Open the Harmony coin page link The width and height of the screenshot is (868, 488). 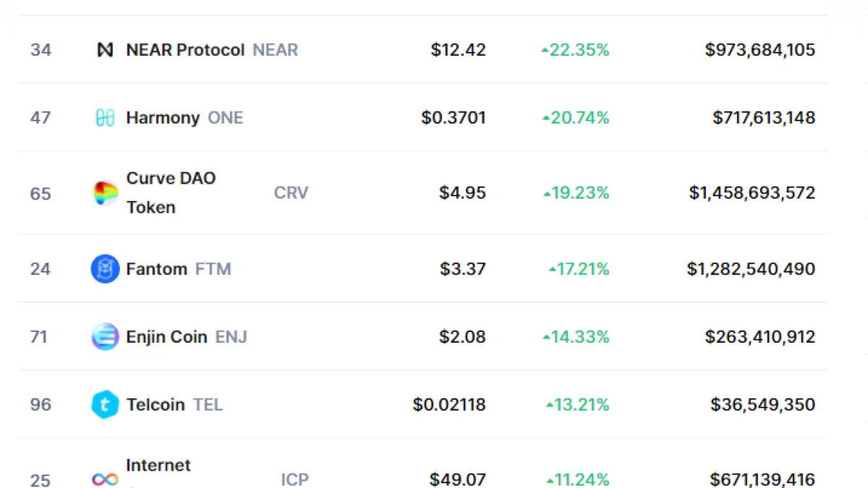tap(163, 118)
